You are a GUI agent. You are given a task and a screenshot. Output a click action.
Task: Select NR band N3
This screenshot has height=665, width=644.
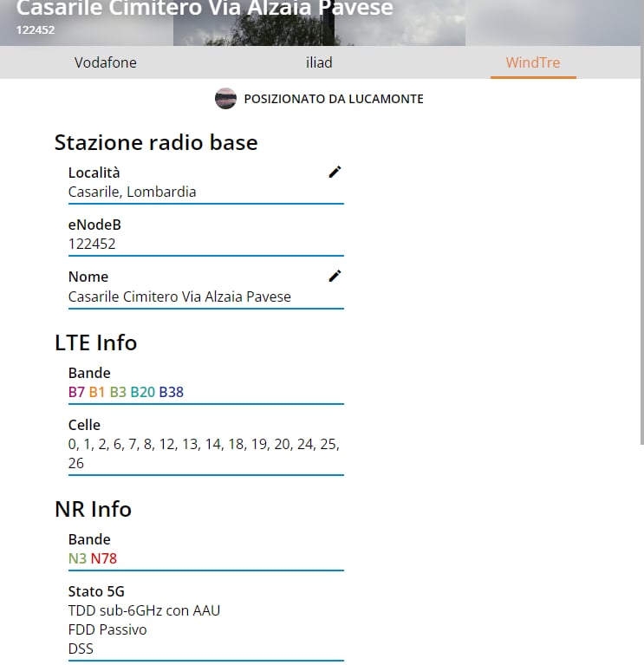click(77, 558)
